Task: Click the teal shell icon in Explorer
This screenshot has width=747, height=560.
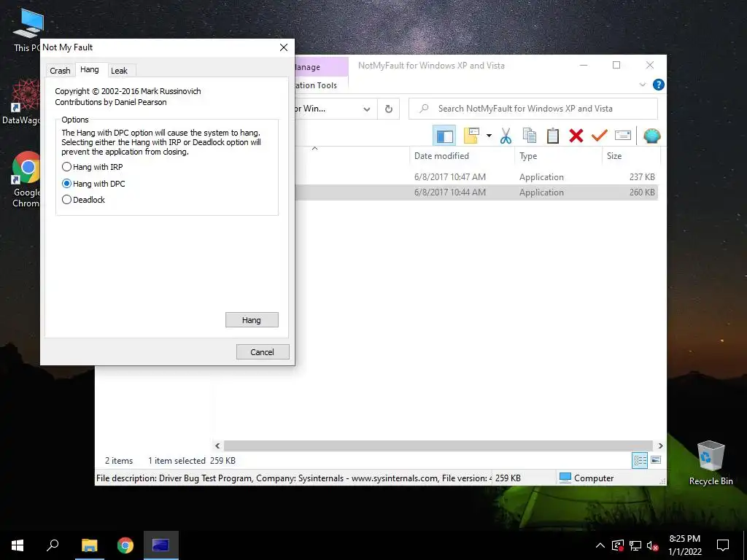Action: click(x=651, y=136)
